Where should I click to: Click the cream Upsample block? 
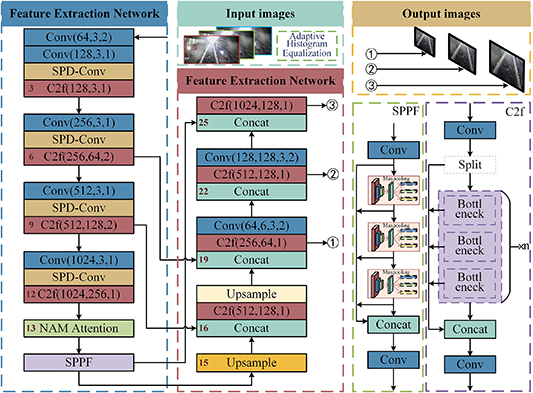(x=252, y=294)
